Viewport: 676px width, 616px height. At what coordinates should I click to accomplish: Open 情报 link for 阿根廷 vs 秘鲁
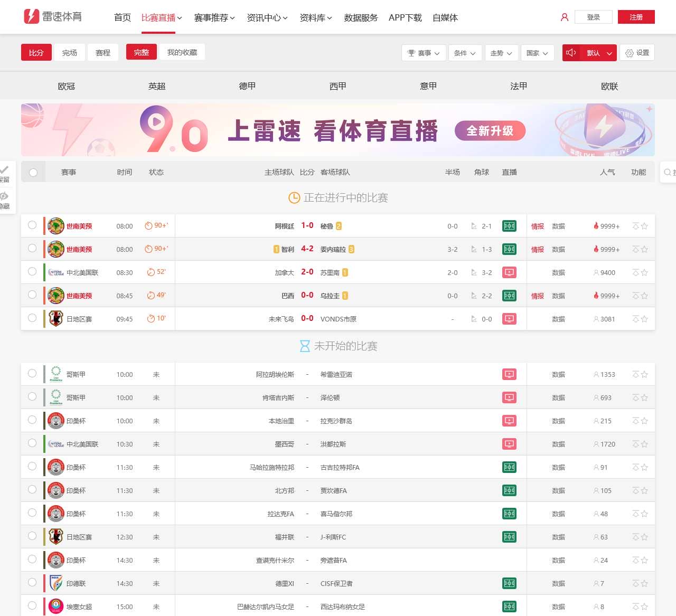point(538,226)
